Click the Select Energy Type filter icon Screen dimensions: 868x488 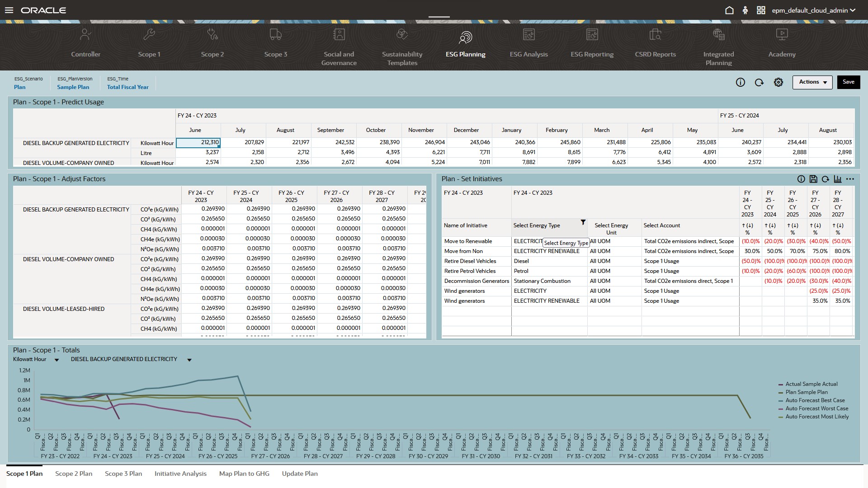[x=583, y=222]
